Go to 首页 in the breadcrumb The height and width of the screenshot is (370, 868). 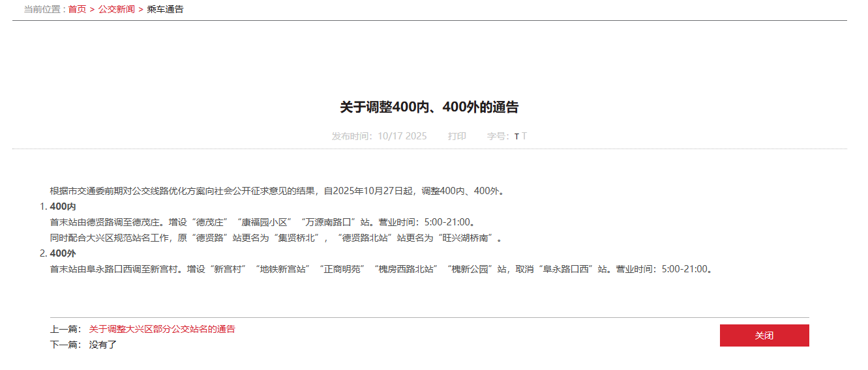coord(77,9)
